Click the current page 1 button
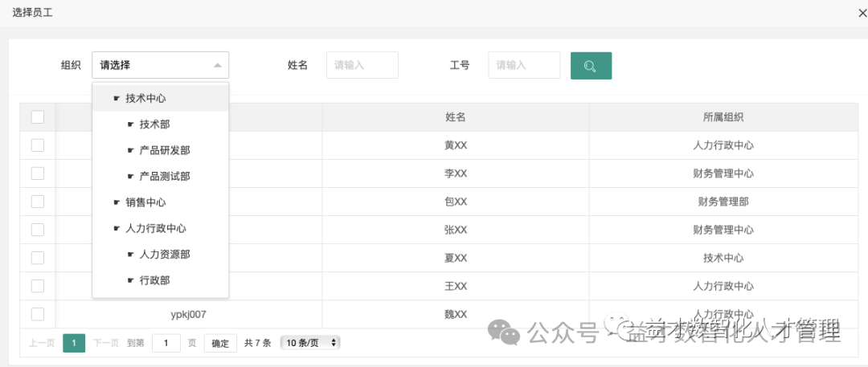This screenshot has width=868, height=367. [74, 343]
